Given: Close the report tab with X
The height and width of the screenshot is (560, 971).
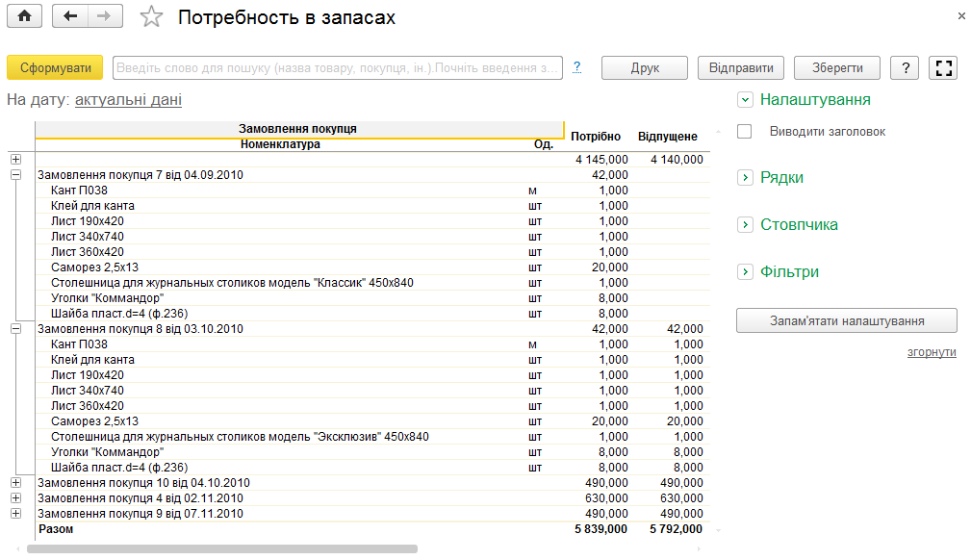Looking at the screenshot, I should [x=961, y=16].
